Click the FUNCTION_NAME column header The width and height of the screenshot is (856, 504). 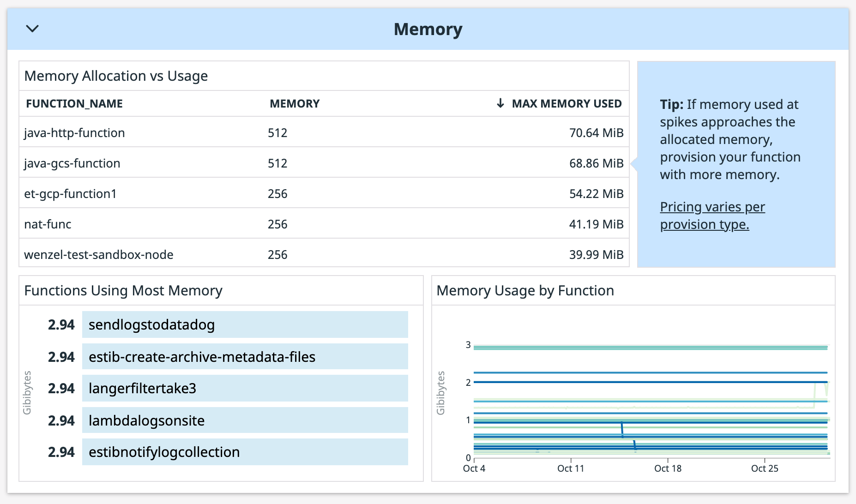[74, 103]
